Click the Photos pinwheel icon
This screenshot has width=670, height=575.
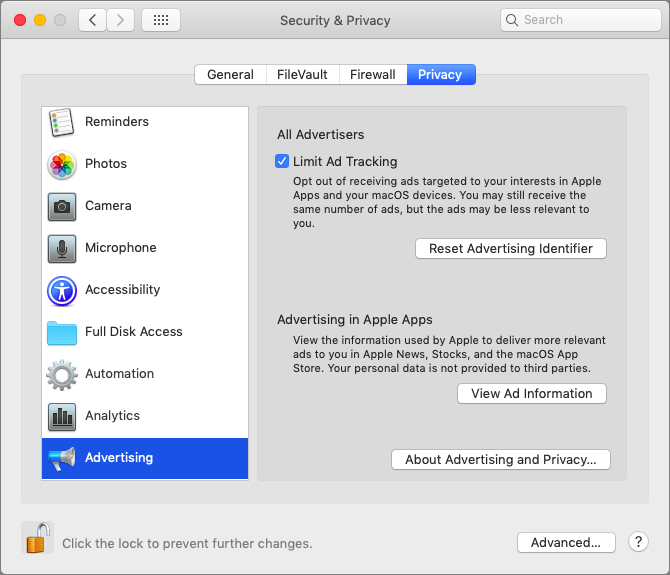pos(62,164)
